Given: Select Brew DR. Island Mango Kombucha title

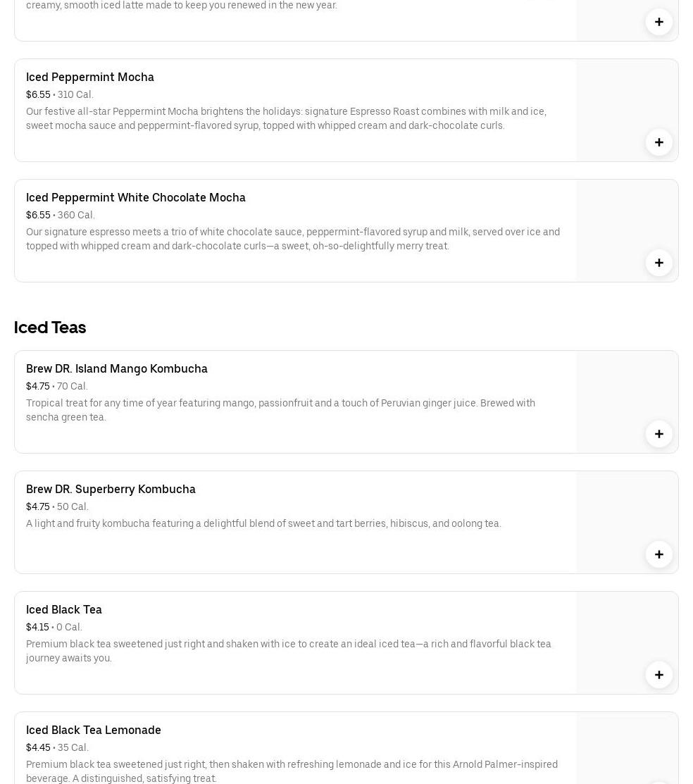Looking at the screenshot, I should [x=117, y=368].
